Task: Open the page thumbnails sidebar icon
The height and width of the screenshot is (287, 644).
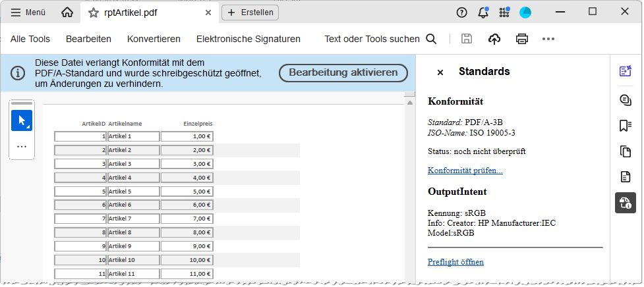Action: click(626, 151)
